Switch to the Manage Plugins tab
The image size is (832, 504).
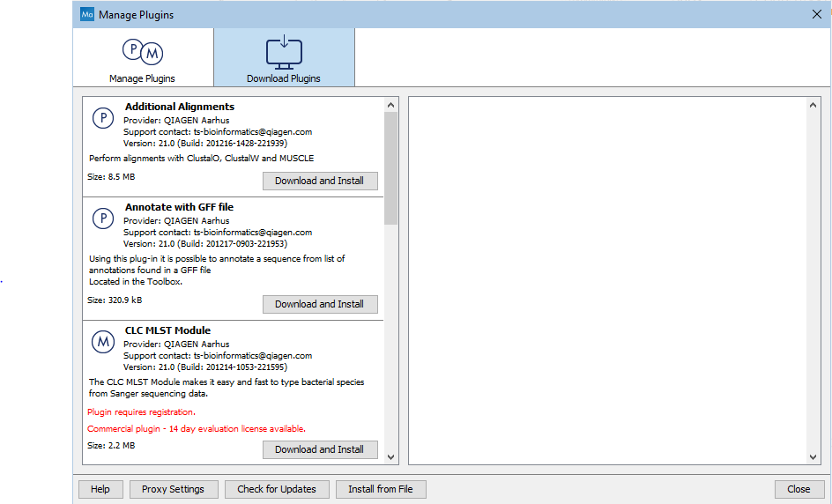[x=142, y=78]
